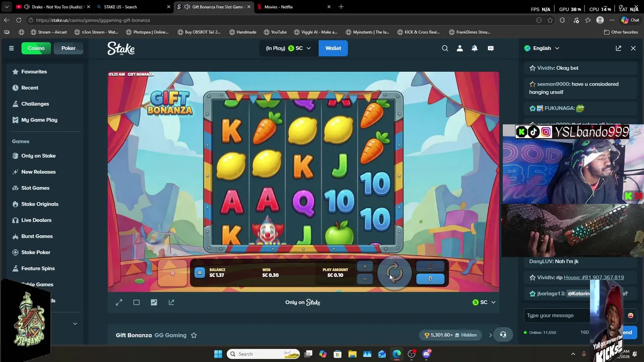Image resolution: width=644 pixels, height=362 pixels.
Task: Open the emoji picker in chat
Action: click(x=630, y=315)
